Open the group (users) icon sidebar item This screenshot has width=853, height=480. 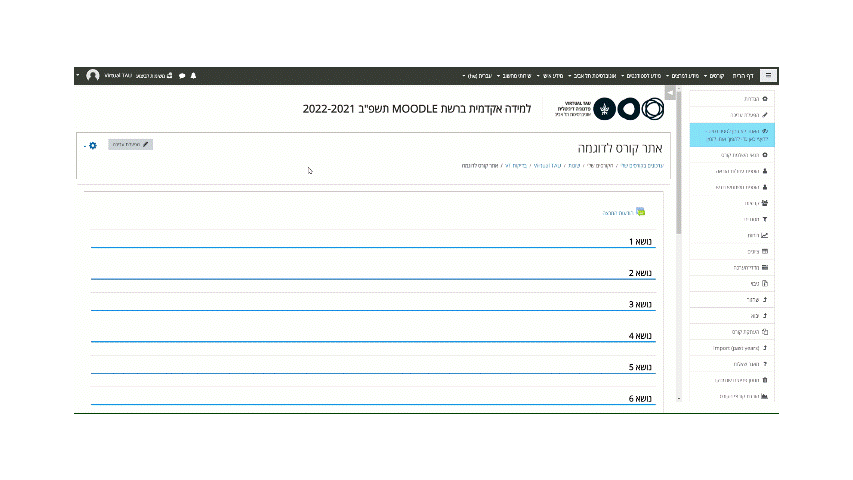(732, 203)
